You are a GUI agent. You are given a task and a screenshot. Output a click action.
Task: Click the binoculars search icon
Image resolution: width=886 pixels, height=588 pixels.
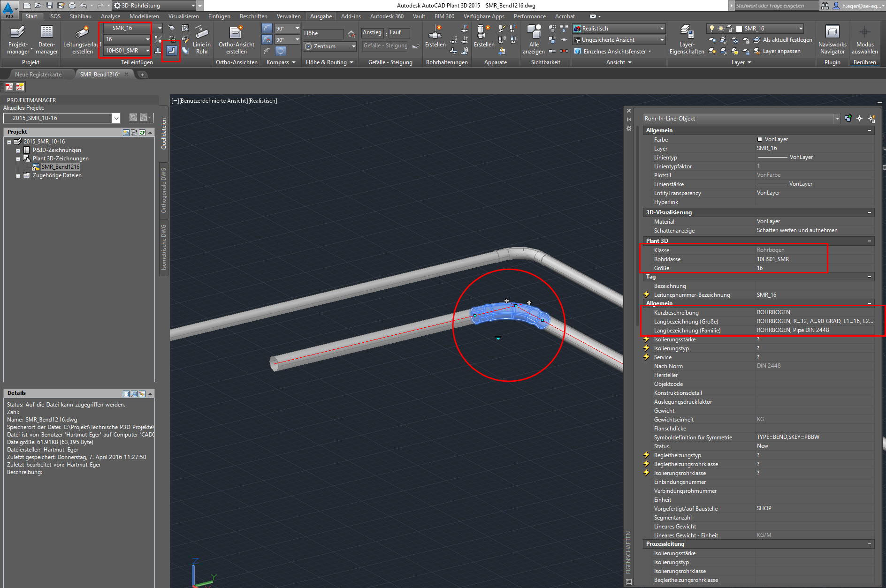tap(825, 6)
